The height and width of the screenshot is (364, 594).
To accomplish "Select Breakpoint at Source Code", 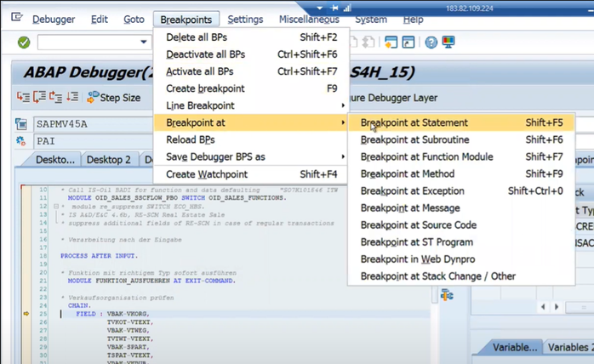I will 461,225.
